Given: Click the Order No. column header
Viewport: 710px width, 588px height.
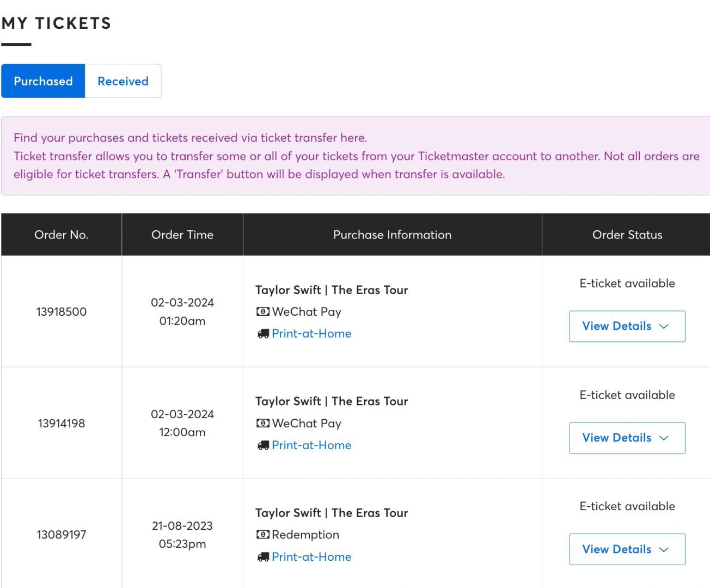Looking at the screenshot, I should click(x=62, y=235).
